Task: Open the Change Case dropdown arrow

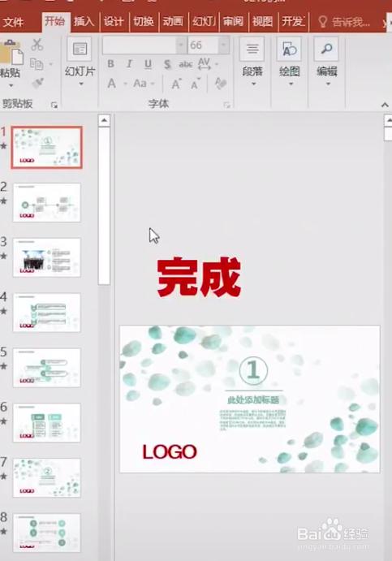Action: tap(153, 84)
